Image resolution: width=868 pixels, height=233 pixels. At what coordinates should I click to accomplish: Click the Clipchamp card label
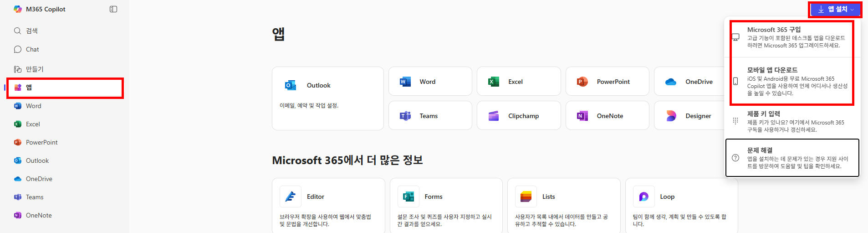[524, 116]
